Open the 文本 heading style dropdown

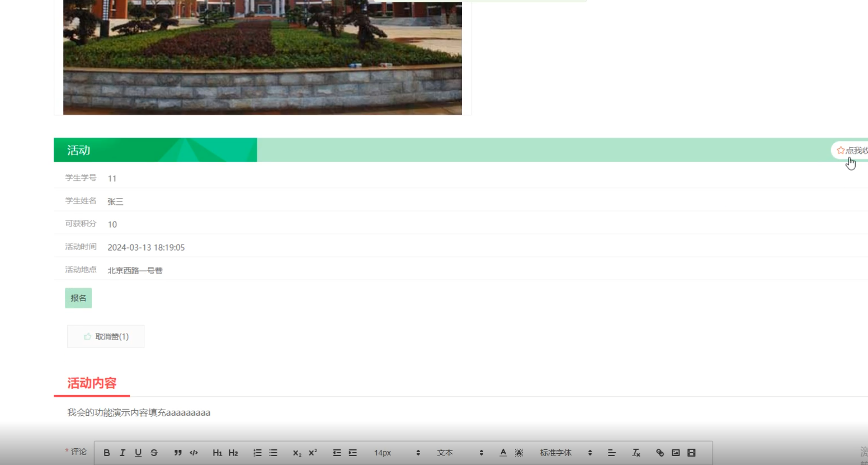click(460, 453)
